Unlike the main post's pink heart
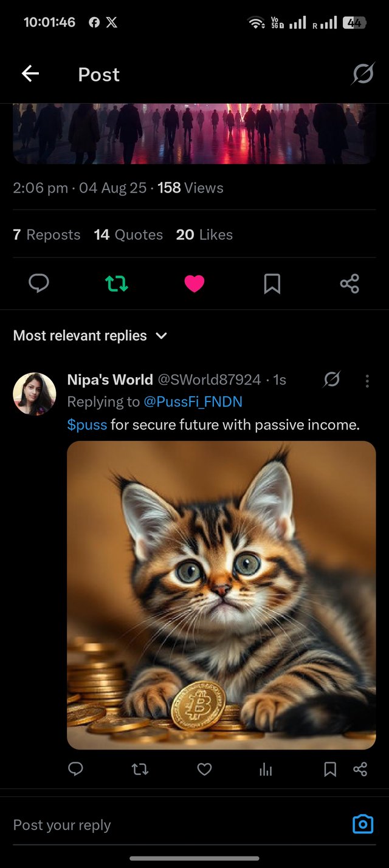 (194, 283)
